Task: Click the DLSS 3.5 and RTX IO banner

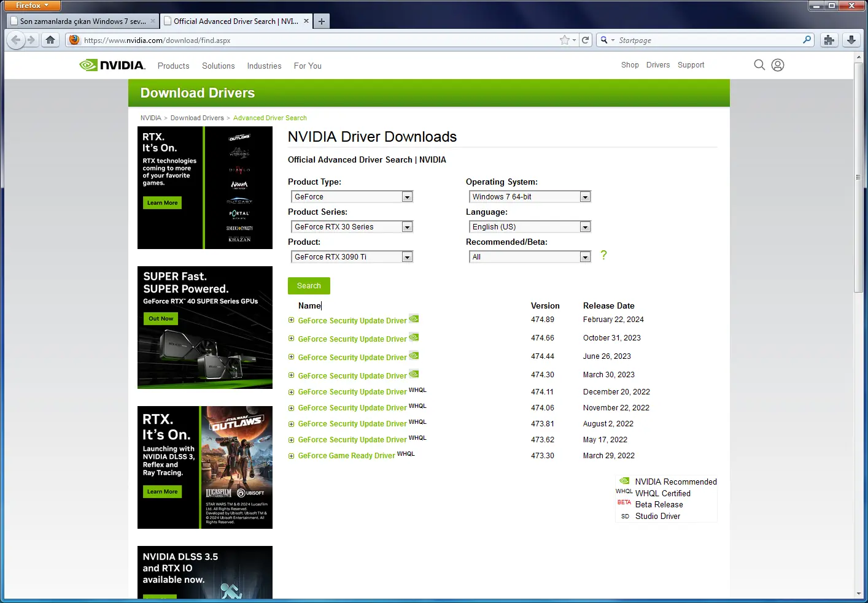Action: pos(205,572)
